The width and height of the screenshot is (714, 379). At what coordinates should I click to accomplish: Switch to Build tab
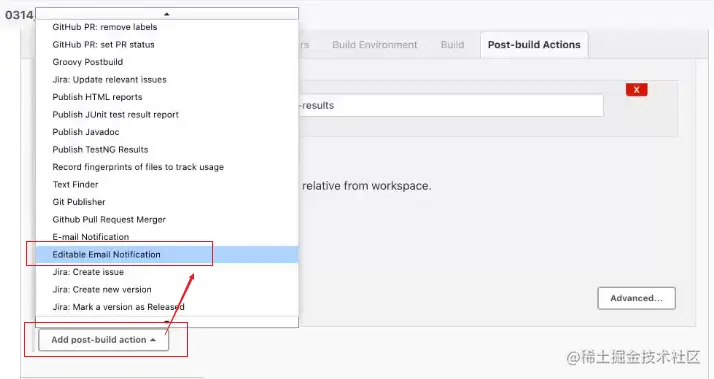click(x=452, y=45)
